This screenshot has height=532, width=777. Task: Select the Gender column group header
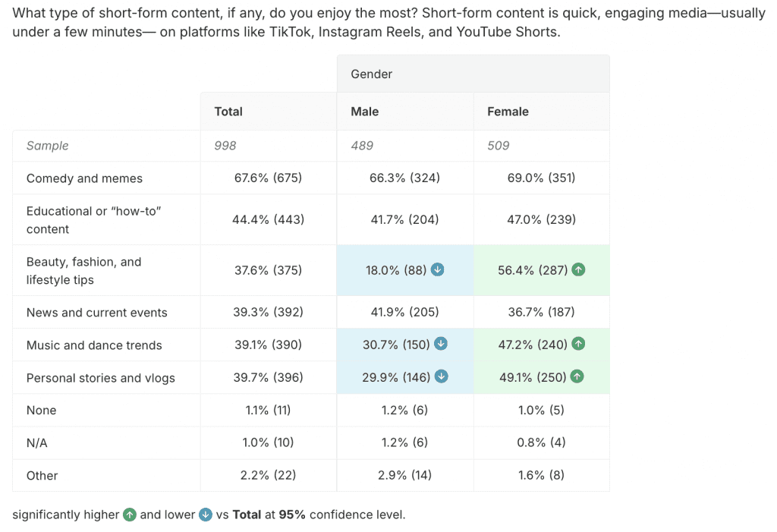tap(372, 74)
